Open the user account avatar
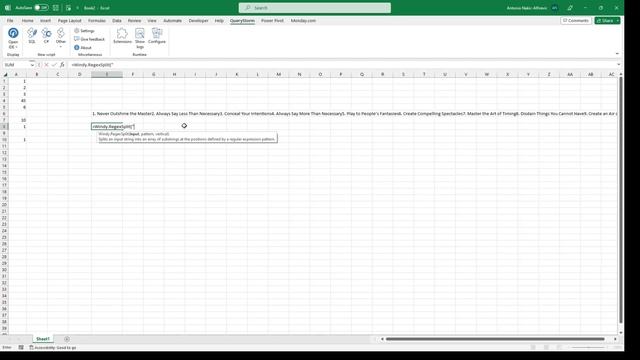 pos(554,8)
